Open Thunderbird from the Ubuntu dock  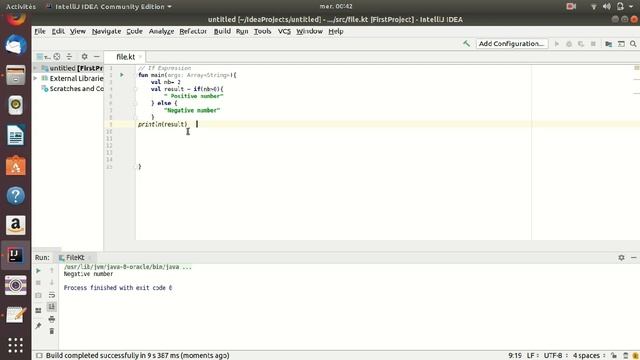[x=16, y=45]
